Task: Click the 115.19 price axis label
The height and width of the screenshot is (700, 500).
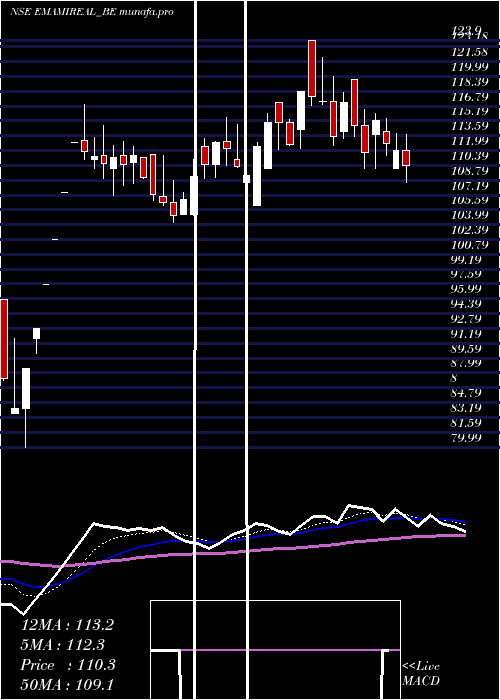Action: (x=469, y=111)
